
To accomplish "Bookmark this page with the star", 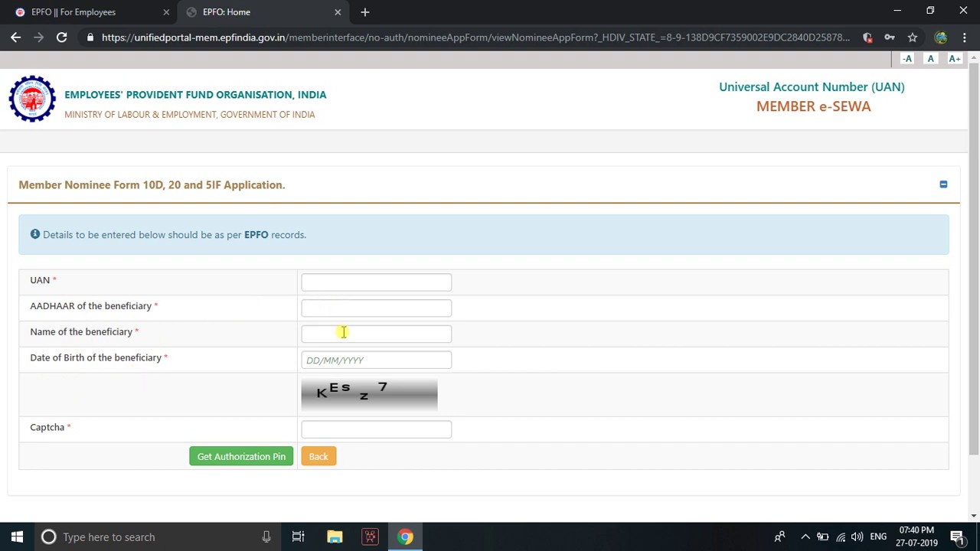I will (913, 37).
